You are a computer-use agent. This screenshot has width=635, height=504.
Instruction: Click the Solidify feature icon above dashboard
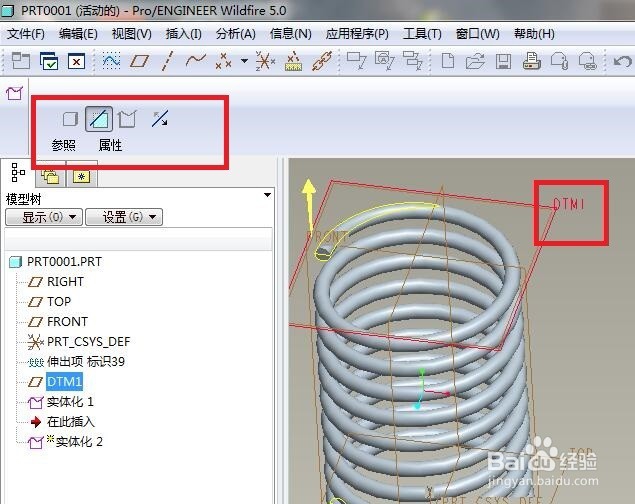point(15,93)
